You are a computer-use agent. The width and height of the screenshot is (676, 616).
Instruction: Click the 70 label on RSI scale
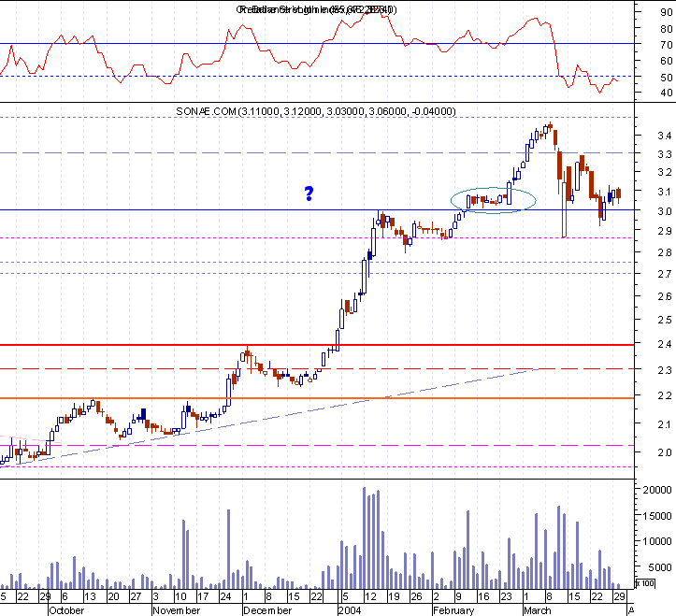[667, 45]
